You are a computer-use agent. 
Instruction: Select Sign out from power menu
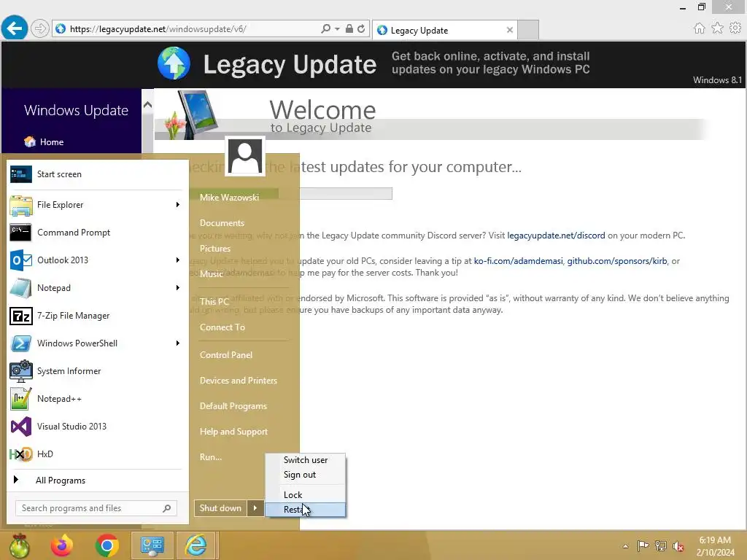pyautogui.click(x=306, y=475)
